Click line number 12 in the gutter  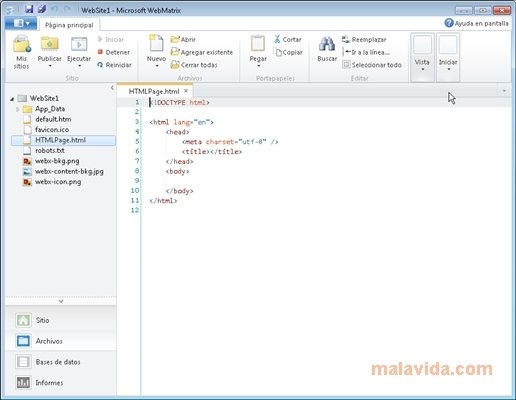[x=135, y=210]
